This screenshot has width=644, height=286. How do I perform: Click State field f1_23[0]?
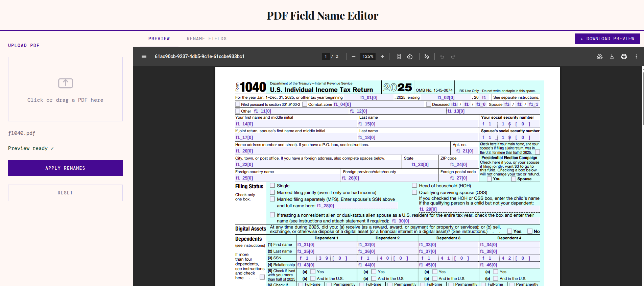(420, 165)
